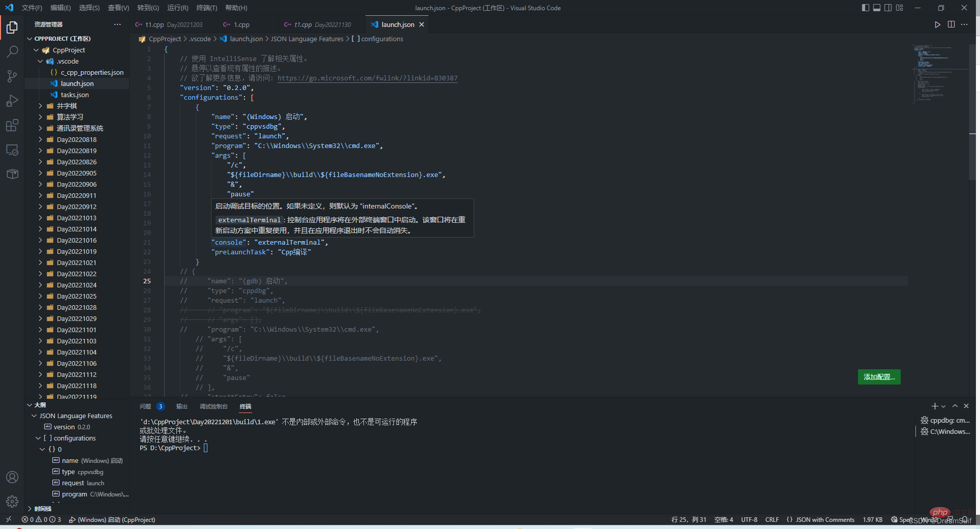Screen dimensions: 980x529
Task: Collapse the .vscode folder
Action: pos(40,61)
